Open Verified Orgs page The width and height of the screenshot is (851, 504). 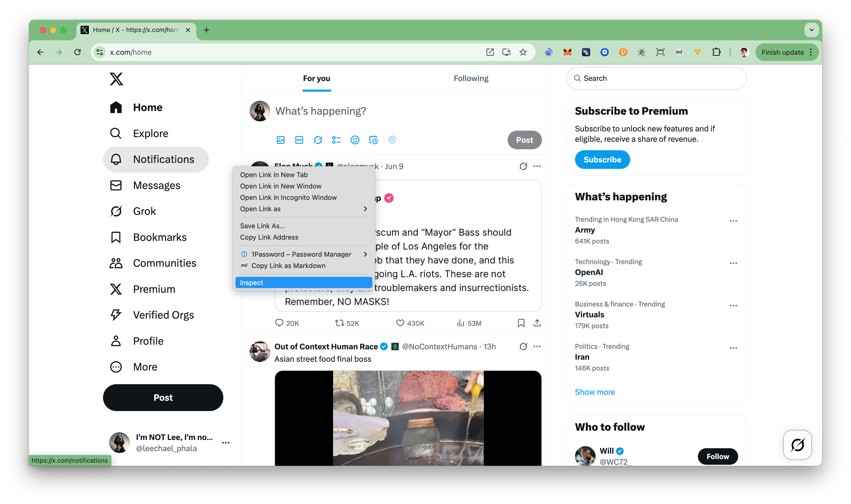(x=152, y=315)
